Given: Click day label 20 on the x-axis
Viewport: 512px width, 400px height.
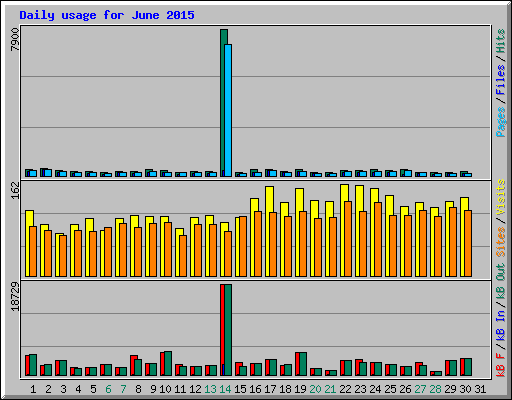Looking at the screenshot, I should (315, 389).
